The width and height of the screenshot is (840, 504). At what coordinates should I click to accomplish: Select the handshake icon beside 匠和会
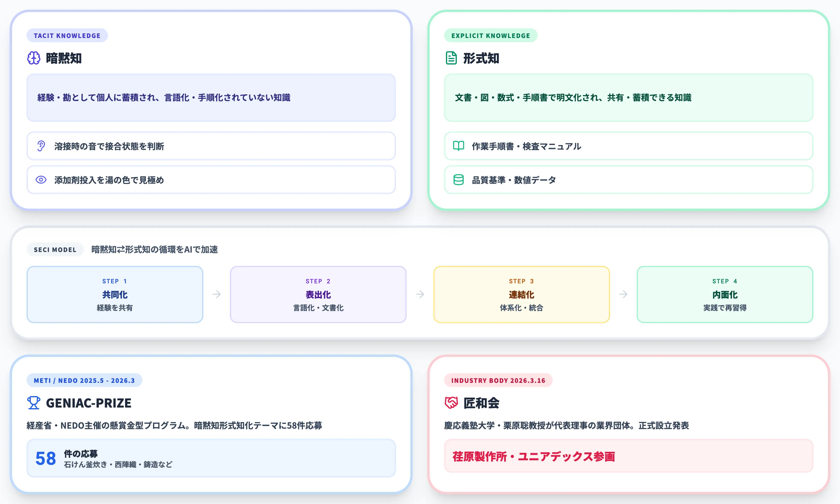451,403
